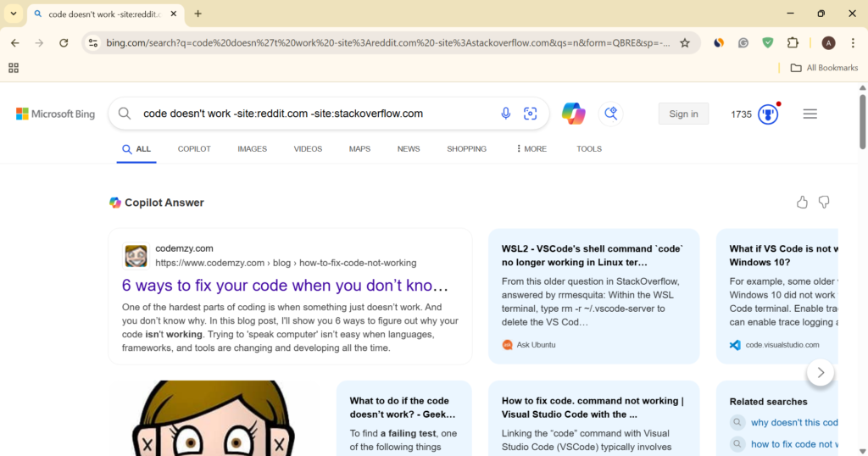
Task: Click the gray circular extension icon
Action: pyautogui.click(x=743, y=42)
